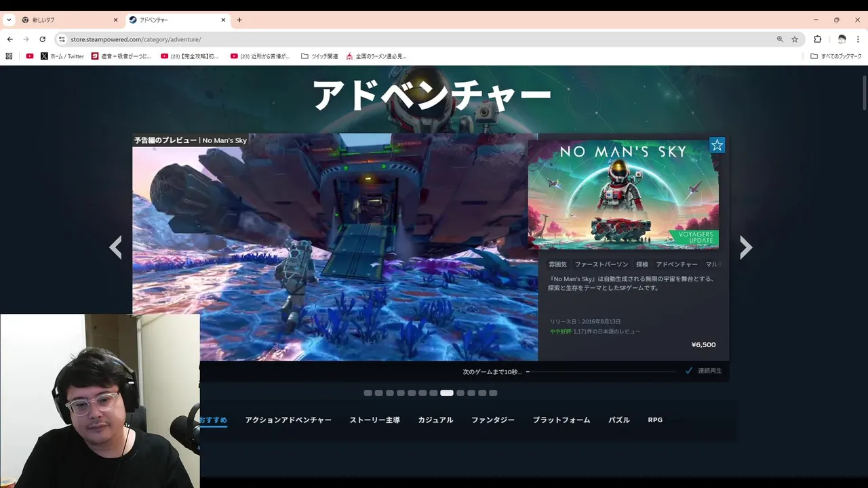Reload the Steam adventure page
The height and width of the screenshot is (488, 868).
[x=42, y=39]
